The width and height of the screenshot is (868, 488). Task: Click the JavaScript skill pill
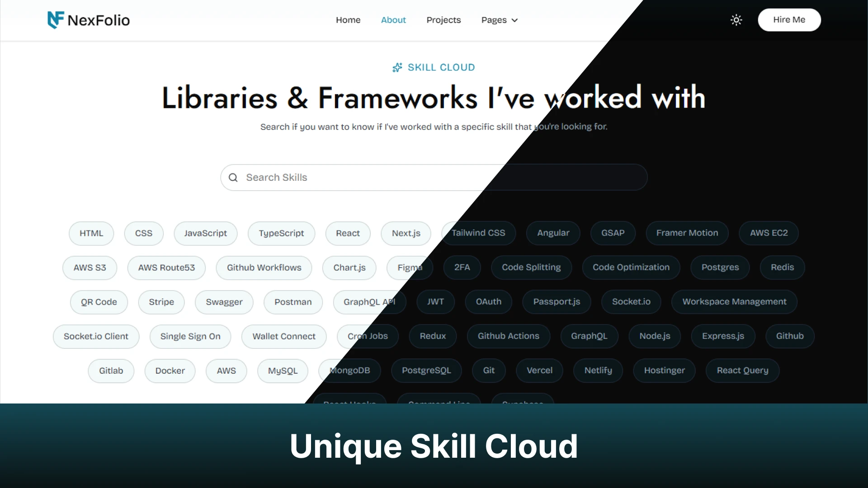pyautogui.click(x=206, y=233)
